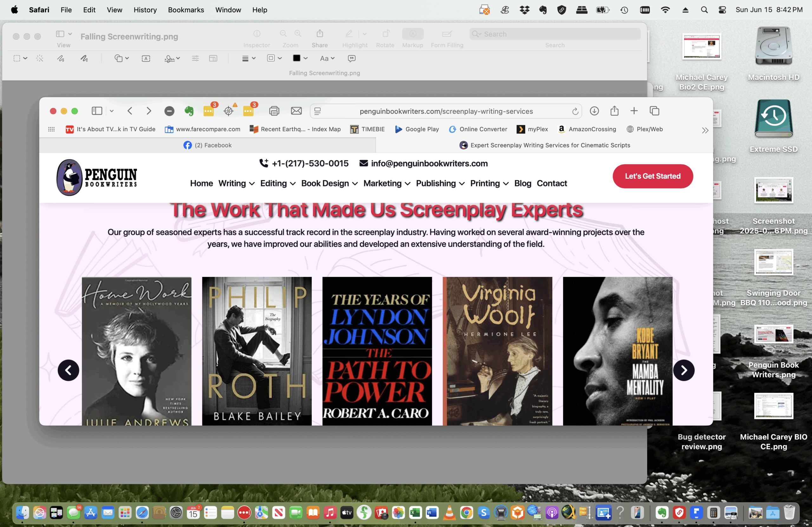Open the Trash in the Dock
This screenshot has width=812, height=527.
point(789,512)
